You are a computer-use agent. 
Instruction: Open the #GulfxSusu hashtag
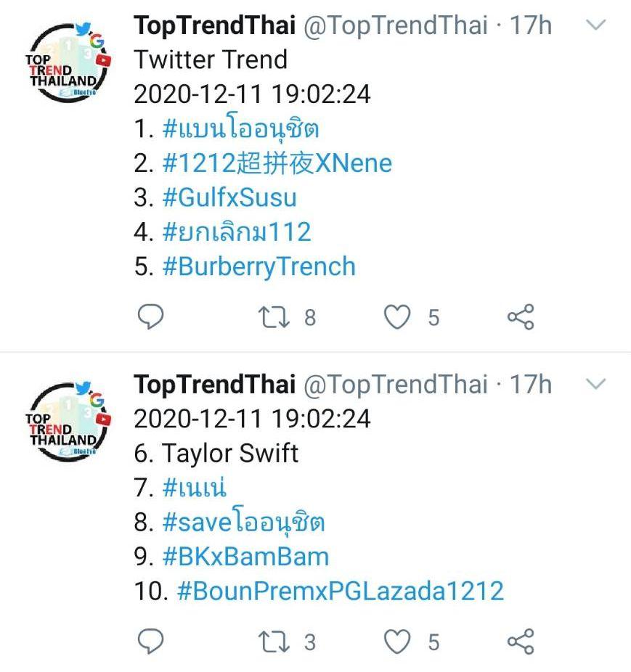(x=229, y=197)
